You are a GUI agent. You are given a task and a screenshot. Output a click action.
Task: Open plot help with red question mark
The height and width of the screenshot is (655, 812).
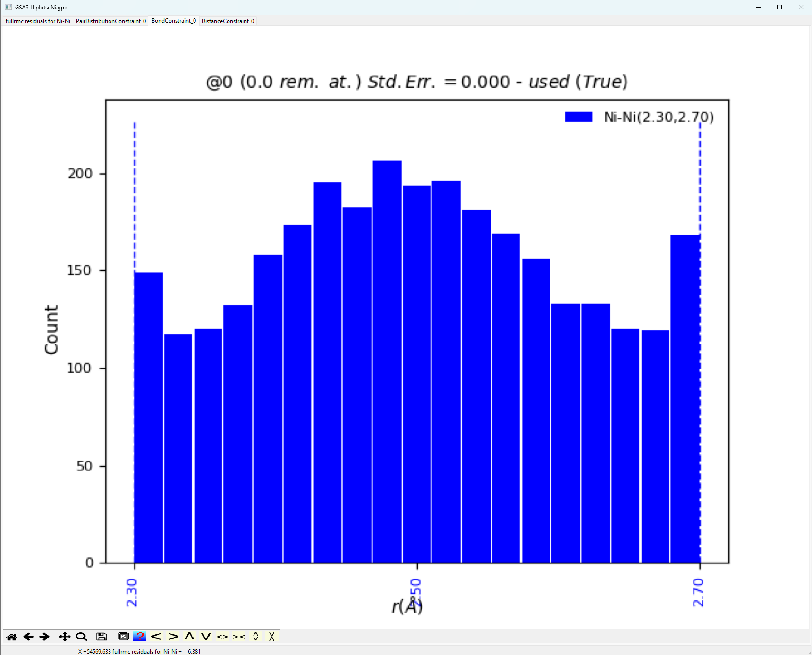point(140,637)
